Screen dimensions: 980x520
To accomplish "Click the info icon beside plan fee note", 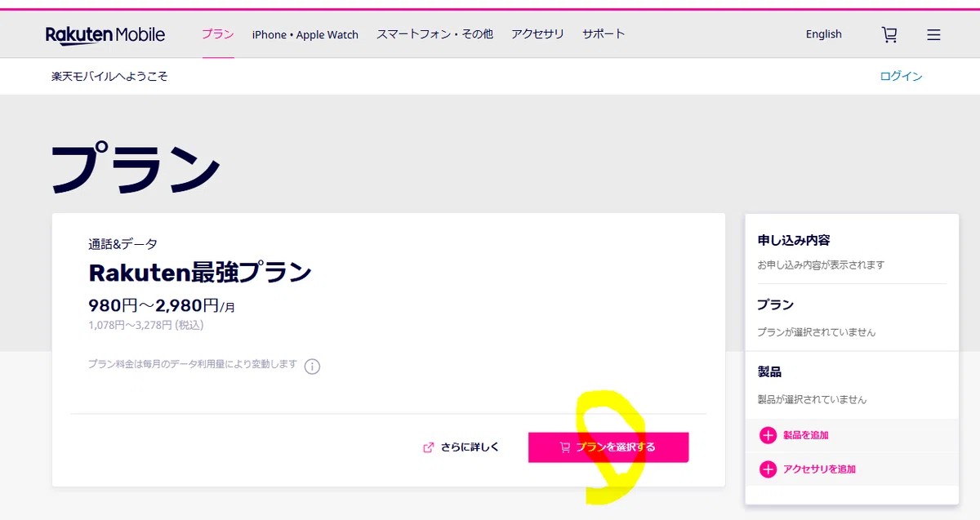I will 312,367.
